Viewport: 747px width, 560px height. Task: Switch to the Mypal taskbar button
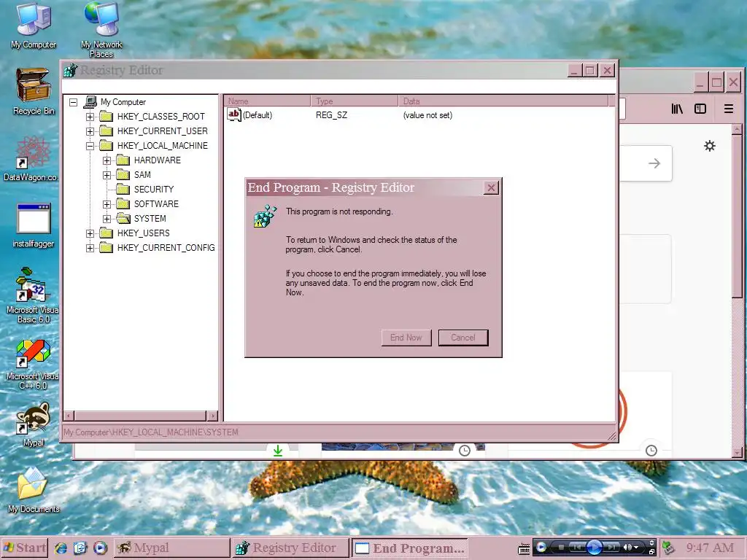[171, 548]
